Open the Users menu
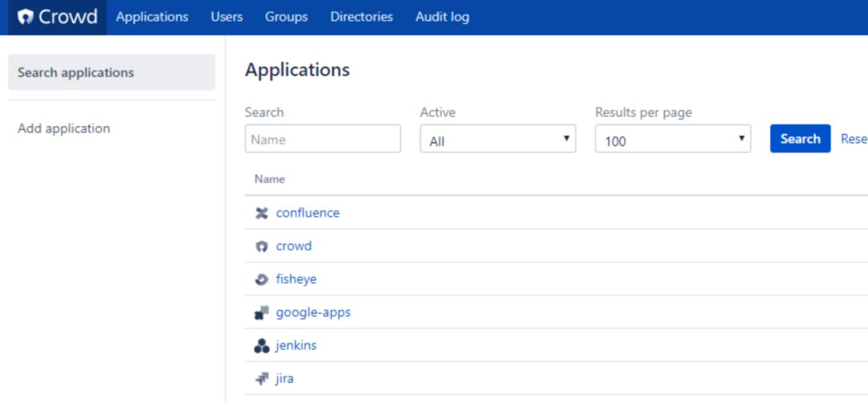This screenshot has width=868, height=403. click(227, 17)
